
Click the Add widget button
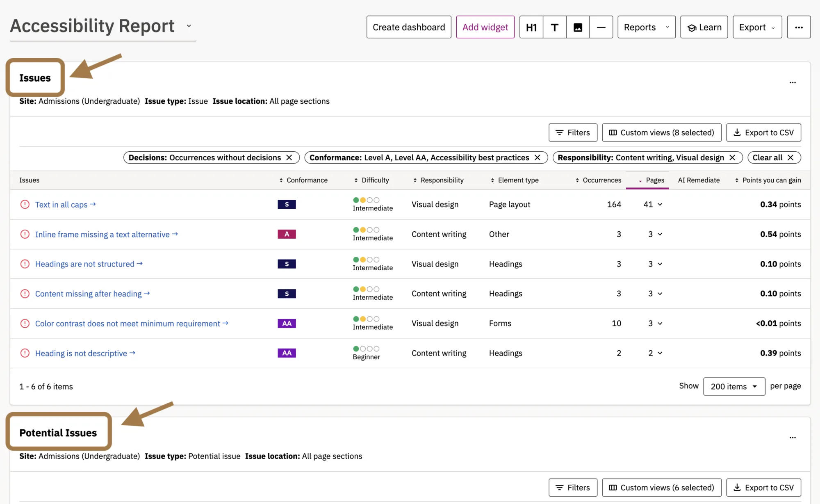pos(485,27)
